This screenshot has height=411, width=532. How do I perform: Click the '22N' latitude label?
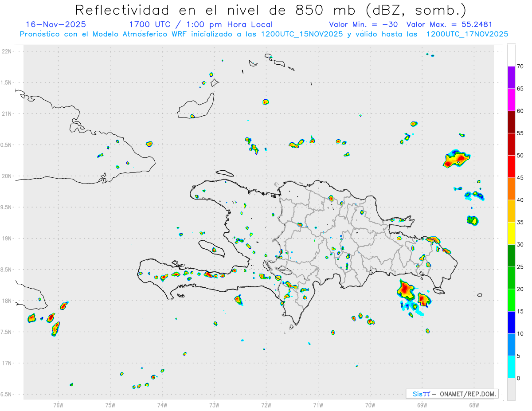pyautogui.click(x=7, y=51)
